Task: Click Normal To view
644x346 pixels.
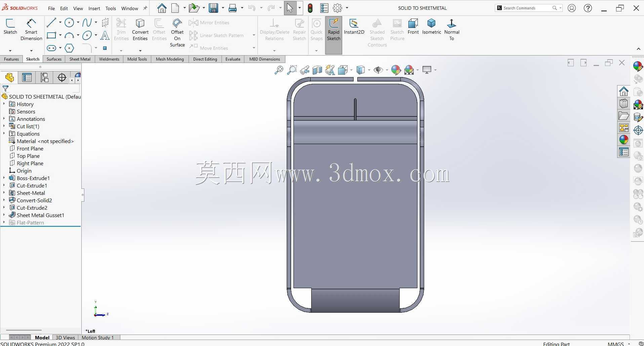Action: tap(452, 30)
